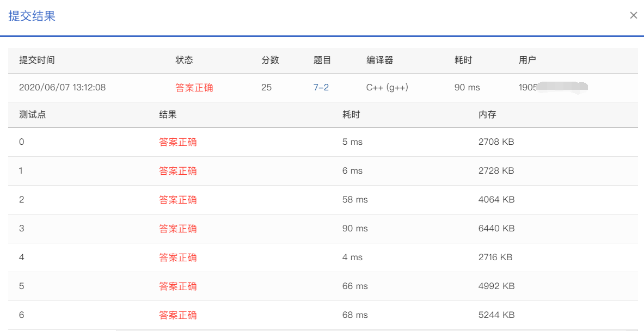Click test point number 2
The height and width of the screenshot is (331, 644).
coord(22,200)
